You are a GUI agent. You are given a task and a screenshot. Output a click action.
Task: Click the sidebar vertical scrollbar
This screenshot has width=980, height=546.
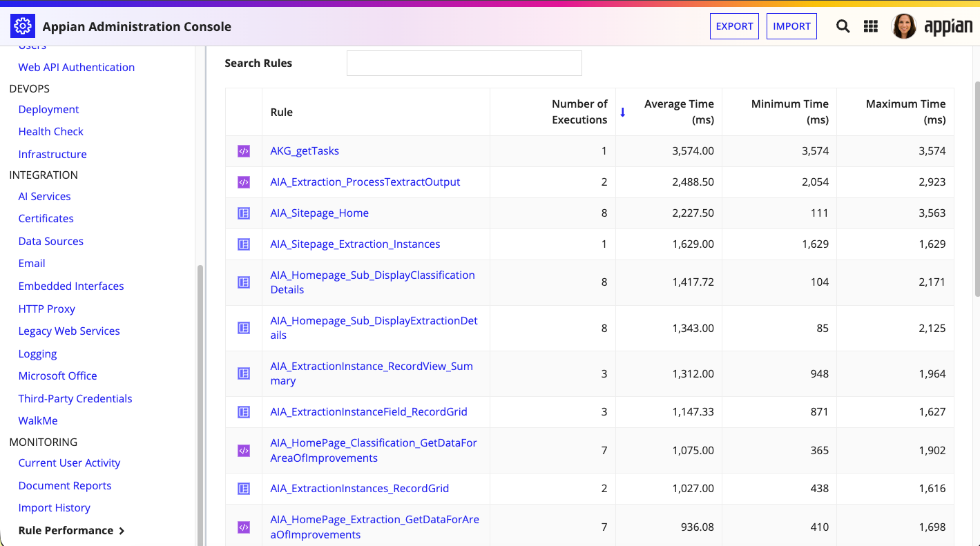[x=200, y=404]
